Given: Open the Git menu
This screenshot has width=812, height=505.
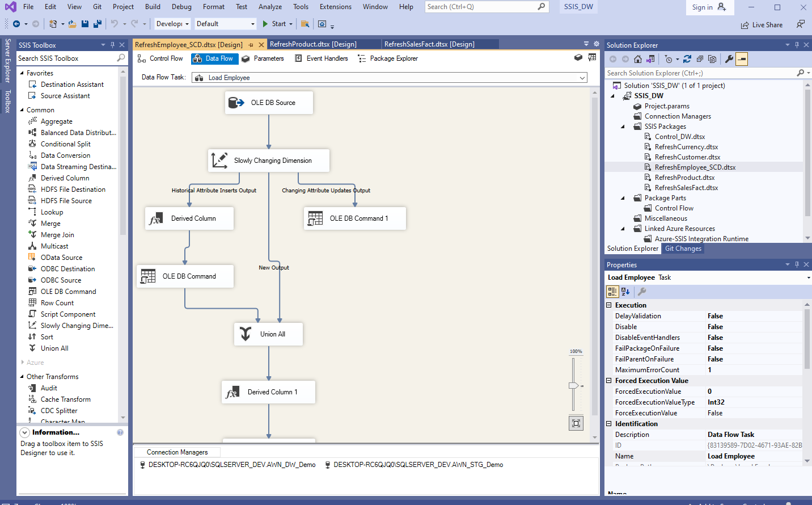Looking at the screenshot, I should (96, 7).
